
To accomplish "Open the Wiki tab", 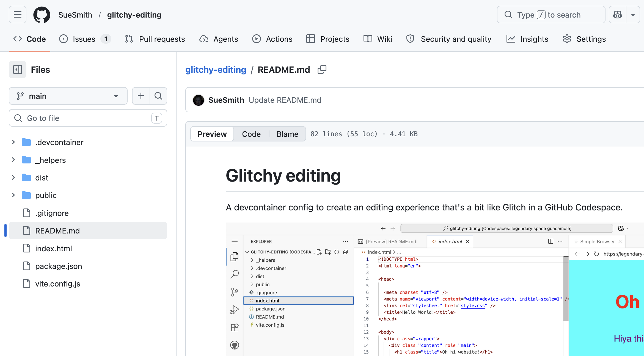I will tap(378, 39).
